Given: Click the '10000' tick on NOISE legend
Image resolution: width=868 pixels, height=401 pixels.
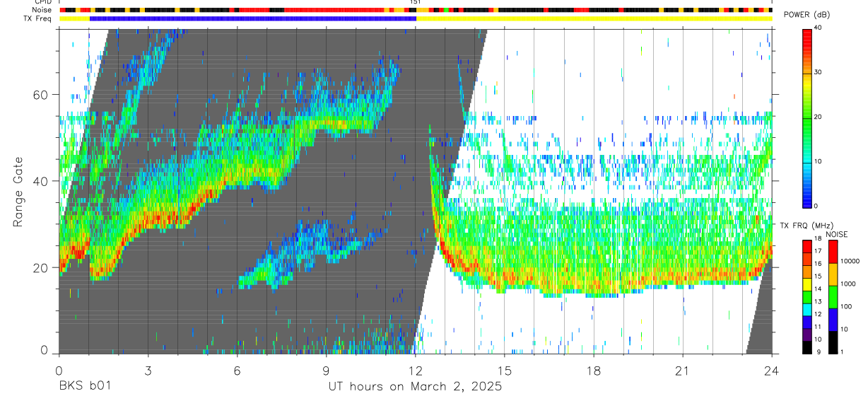Looking at the screenshot, I should [x=852, y=261].
